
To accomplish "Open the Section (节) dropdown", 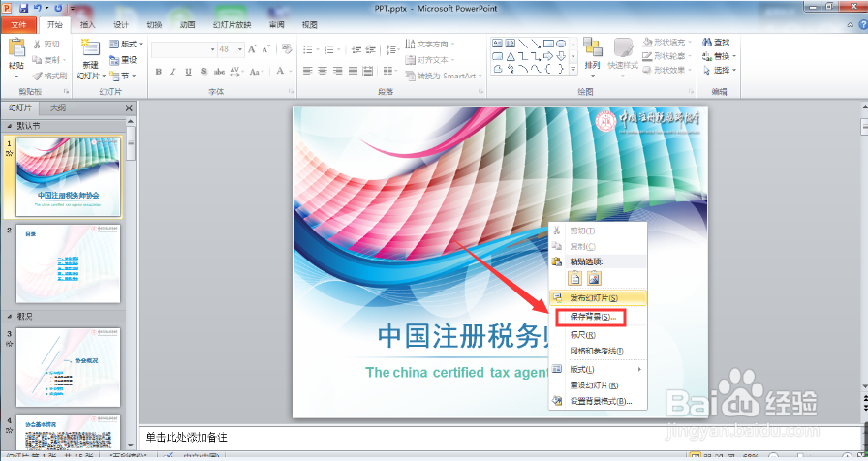I will click(123, 76).
